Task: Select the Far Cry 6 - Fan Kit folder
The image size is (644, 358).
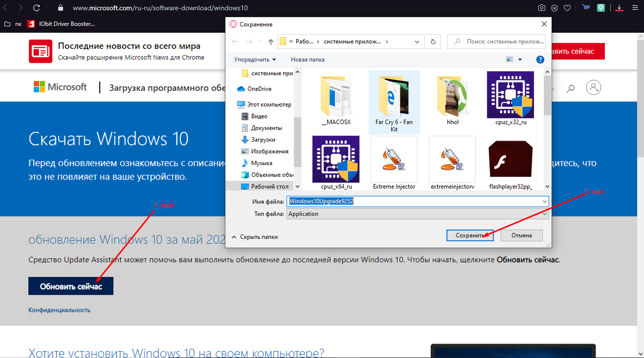Action: (x=394, y=102)
